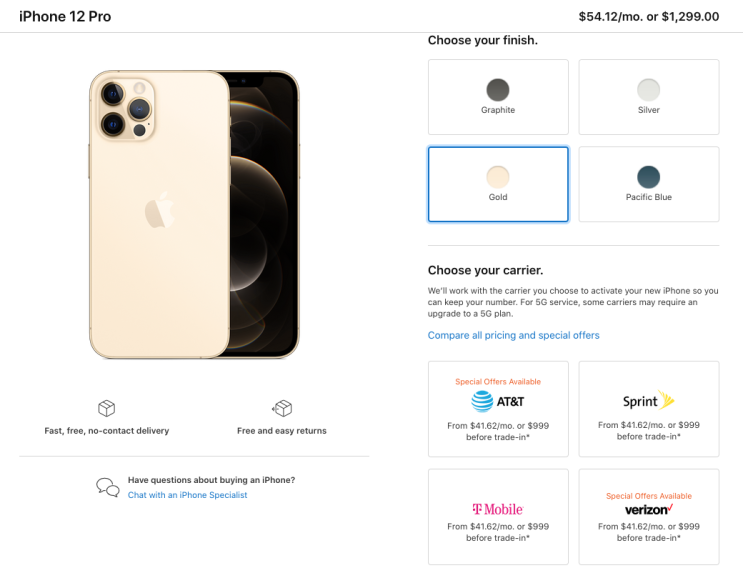The height and width of the screenshot is (573, 743).
Task: Click the Gold color swatch circle
Action: 498,177
